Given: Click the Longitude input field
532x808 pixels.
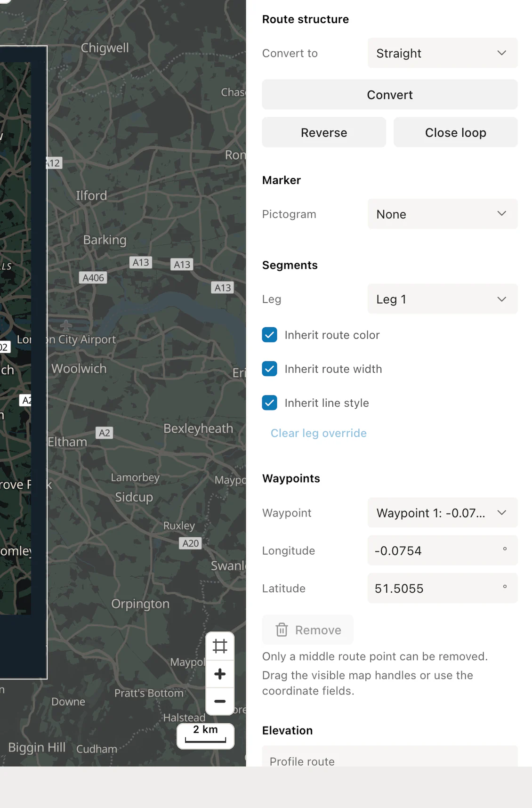Looking at the screenshot, I should pos(443,550).
